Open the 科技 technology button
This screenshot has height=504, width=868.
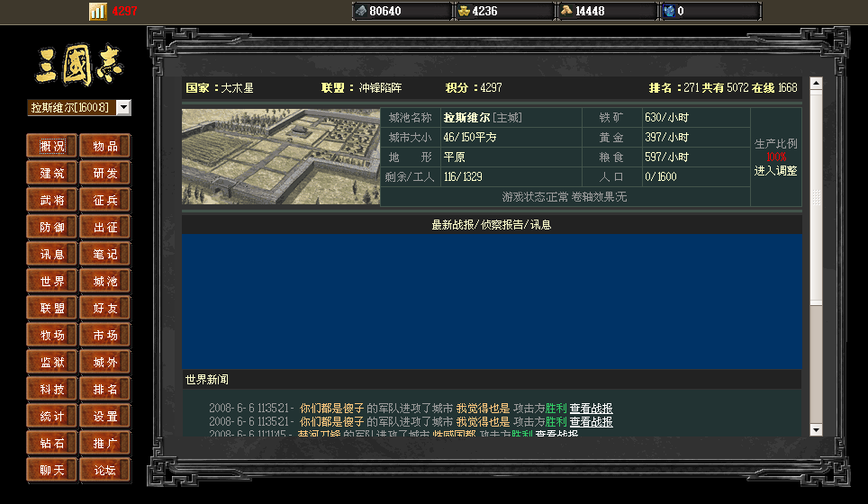[51, 390]
